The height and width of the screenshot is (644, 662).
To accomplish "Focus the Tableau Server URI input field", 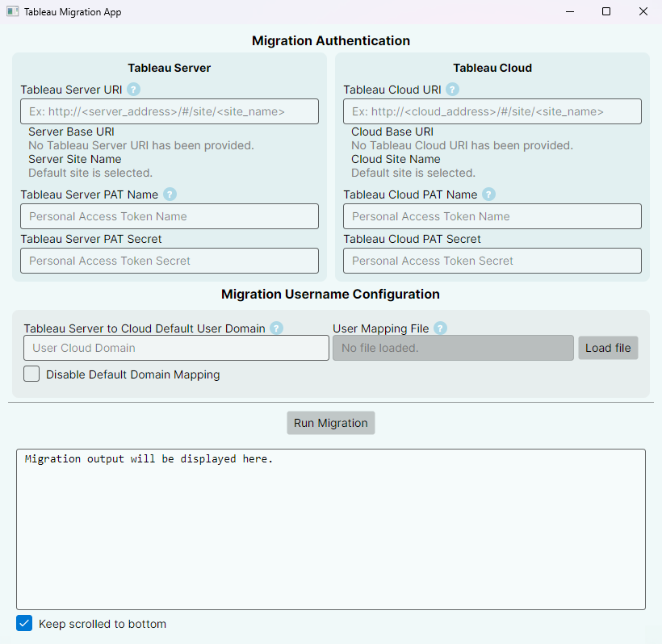I will click(170, 111).
